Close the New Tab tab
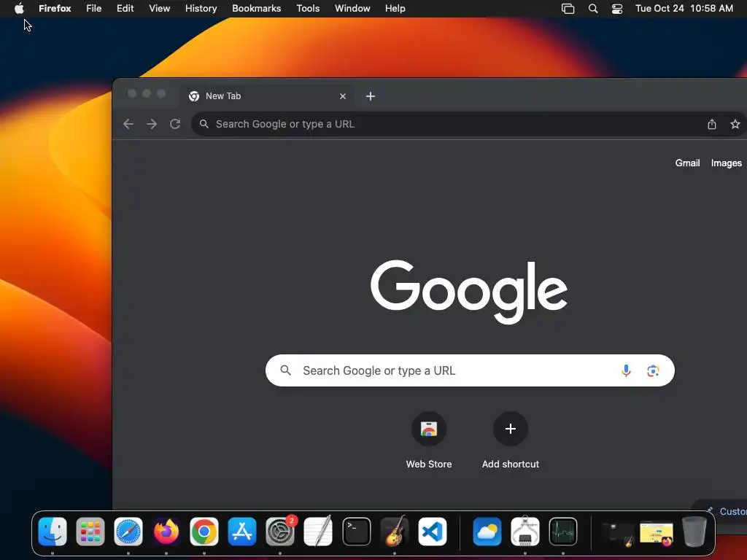 click(343, 96)
